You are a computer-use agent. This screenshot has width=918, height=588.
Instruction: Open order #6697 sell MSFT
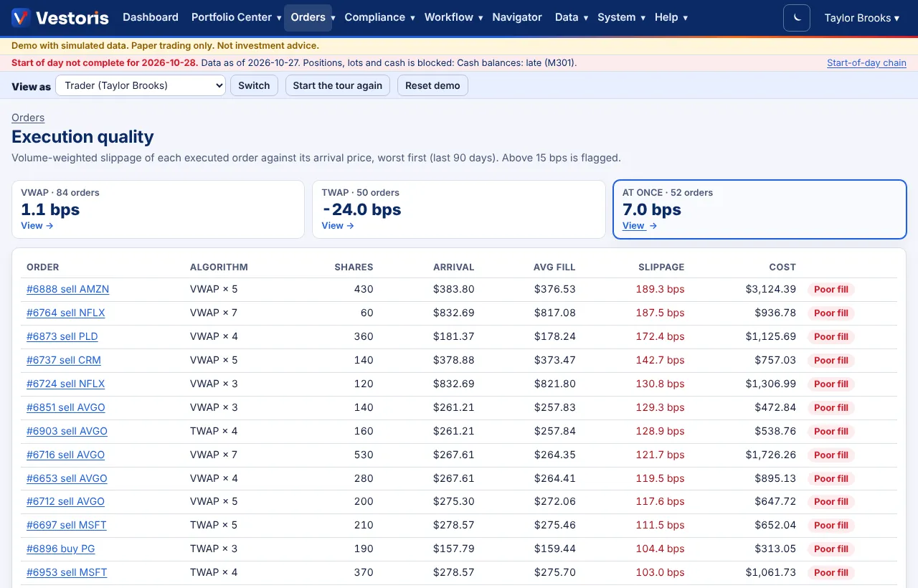(x=67, y=525)
